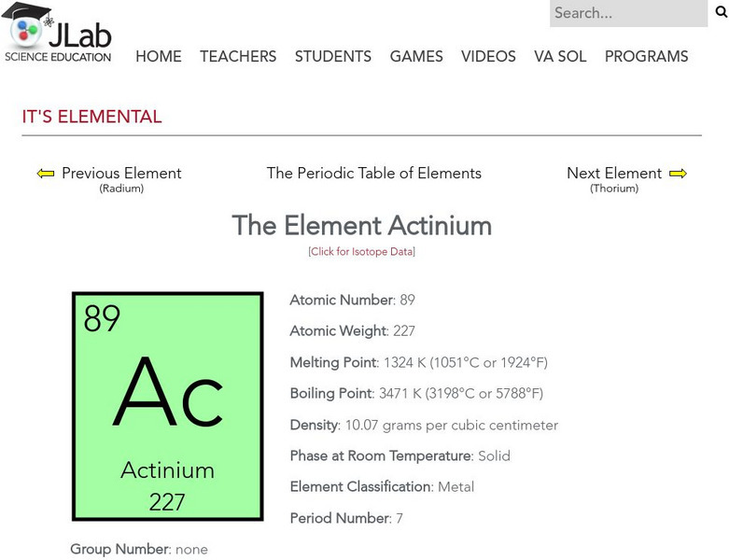Go to Previous Element link
The width and height of the screenshot is (729, 560).
121,174
